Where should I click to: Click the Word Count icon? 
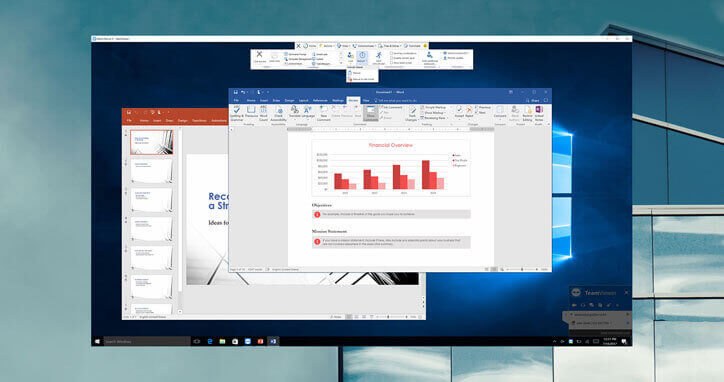pyautogui.click(x=263, y=114)
